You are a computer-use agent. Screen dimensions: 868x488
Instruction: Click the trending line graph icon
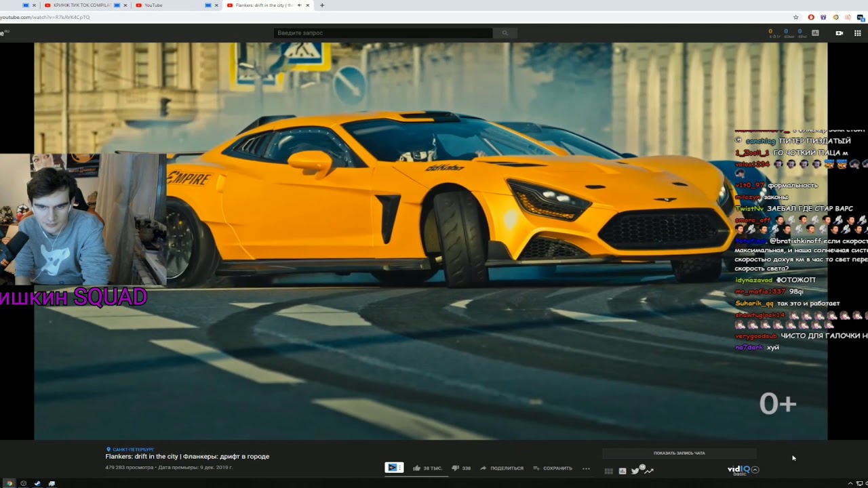[x=649, y=470]
